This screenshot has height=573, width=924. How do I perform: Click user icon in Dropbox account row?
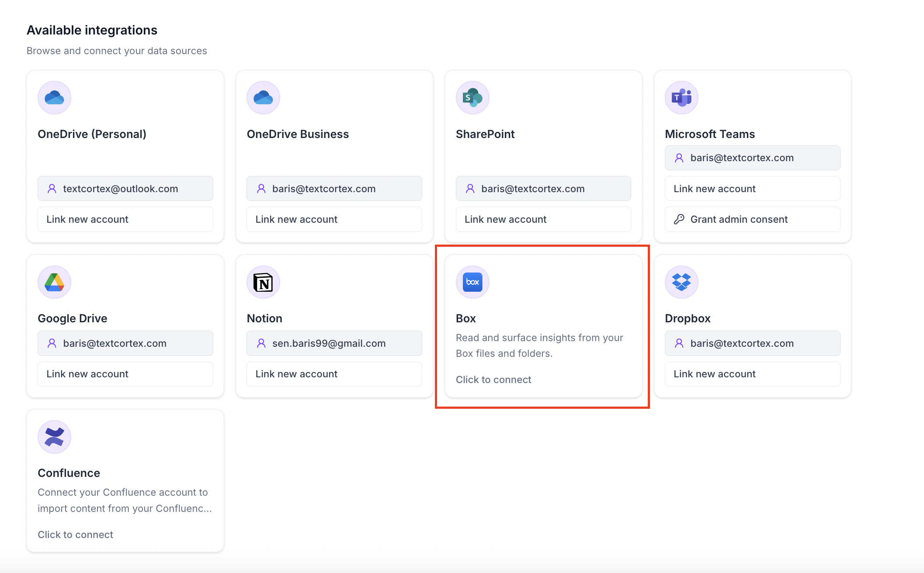coord(679,343)
